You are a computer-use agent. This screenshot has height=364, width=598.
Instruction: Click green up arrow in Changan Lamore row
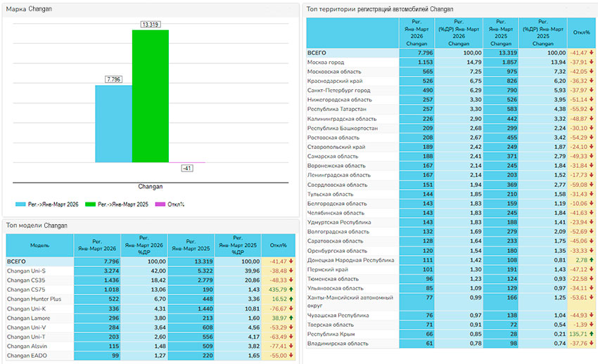click(291, 318)
